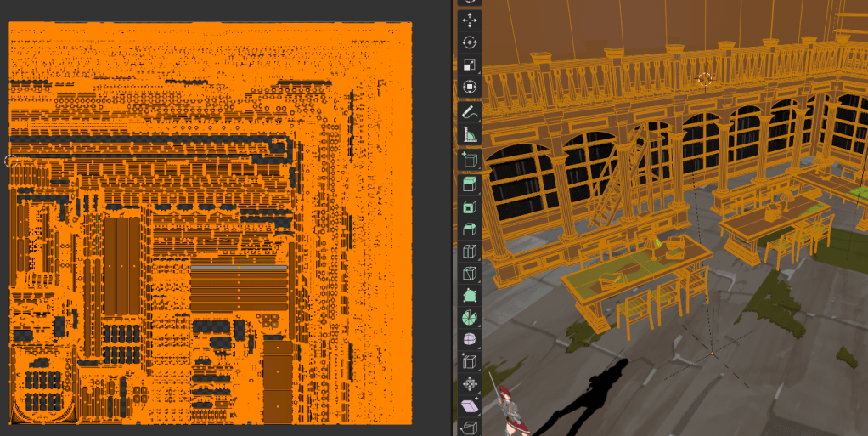This screenshot has width=868, height=436.
Task: Activate the Shrink/Fatten tool
Action: click(x=469, y=384)
